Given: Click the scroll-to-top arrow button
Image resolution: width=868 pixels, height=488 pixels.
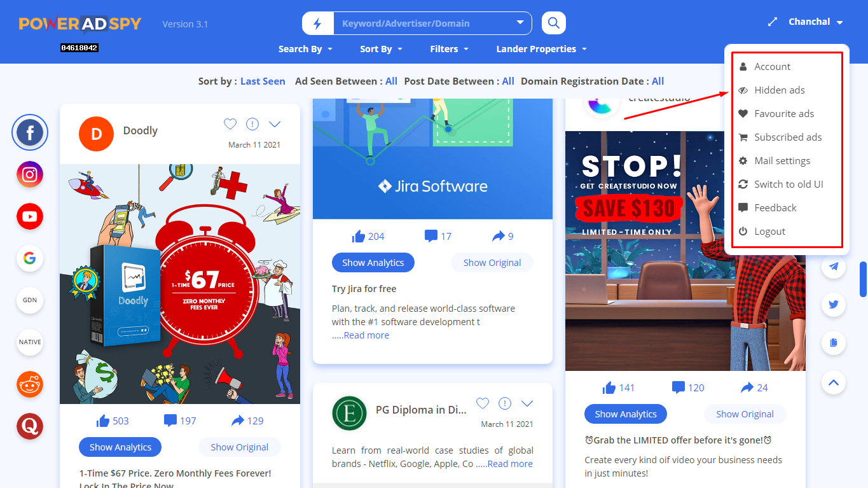Looking at the screenshot, I should coord(834,382).
